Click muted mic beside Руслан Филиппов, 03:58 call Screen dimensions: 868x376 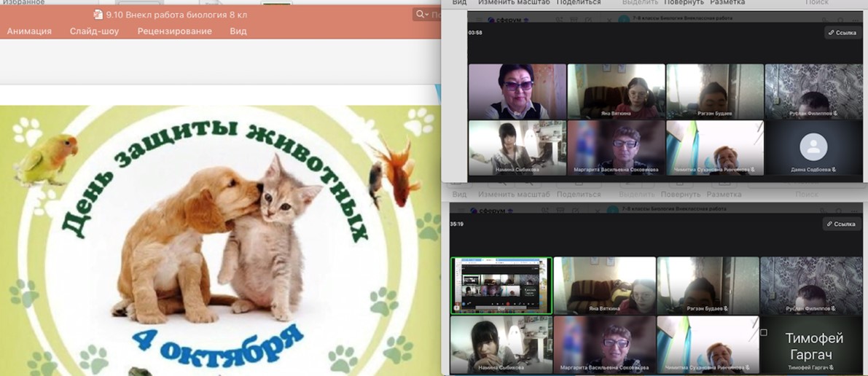pos(837,113)
